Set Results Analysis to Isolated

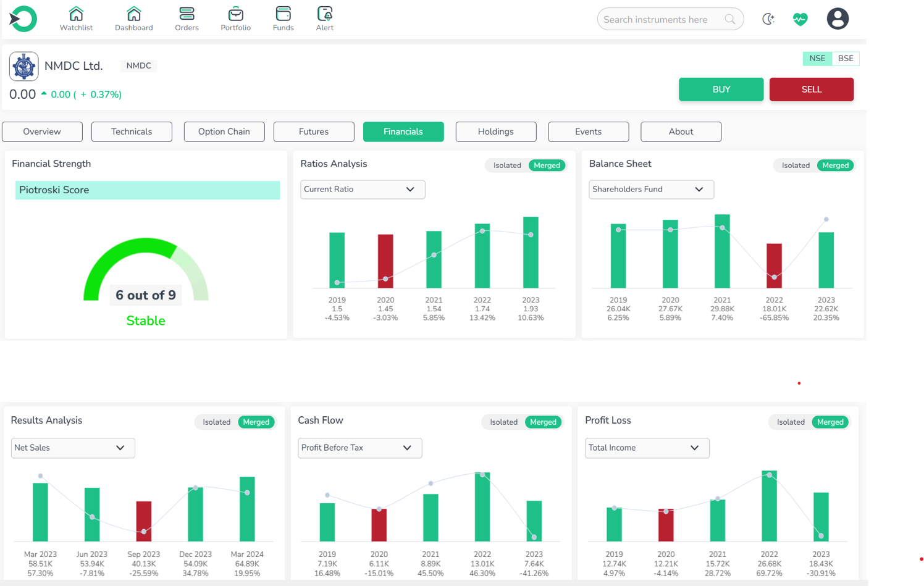coord(216,422)
